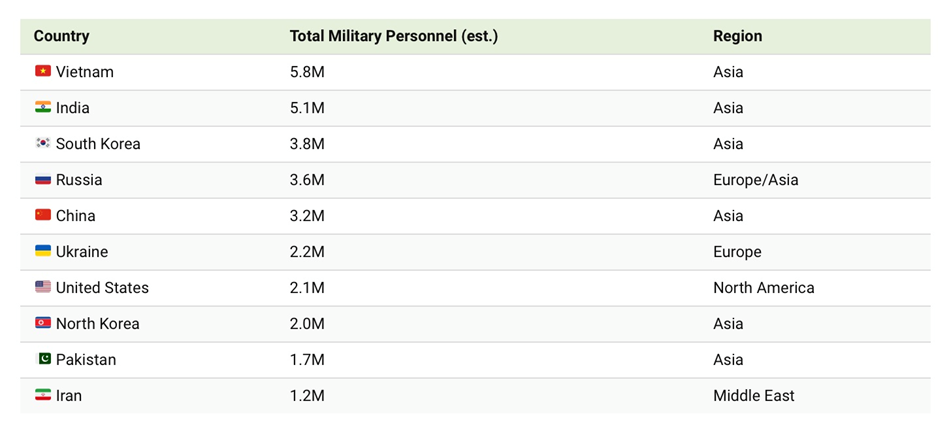
Task: Click the Pakistan flag icon
Action: point(43,360)
